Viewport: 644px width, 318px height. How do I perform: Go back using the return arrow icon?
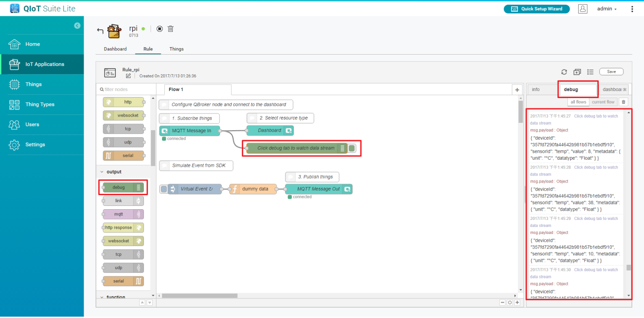click(x=100, y=31)
